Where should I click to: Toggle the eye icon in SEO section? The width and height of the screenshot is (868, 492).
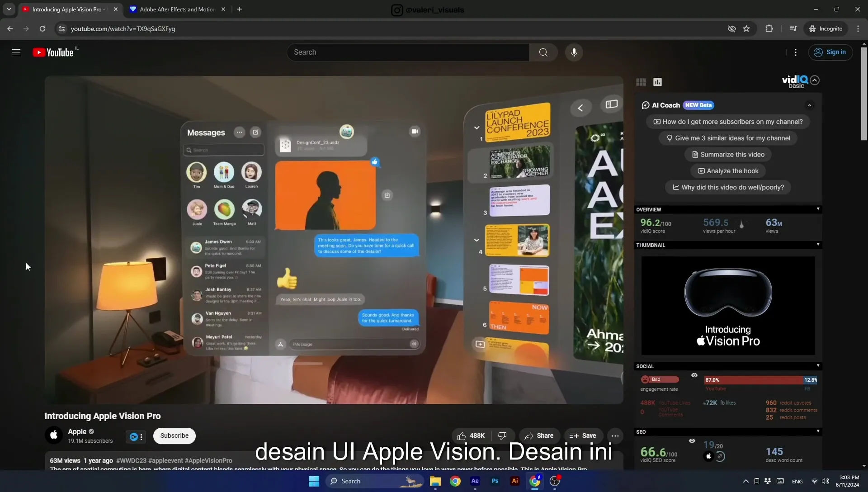pyautogui.click(x=692, y=441)
